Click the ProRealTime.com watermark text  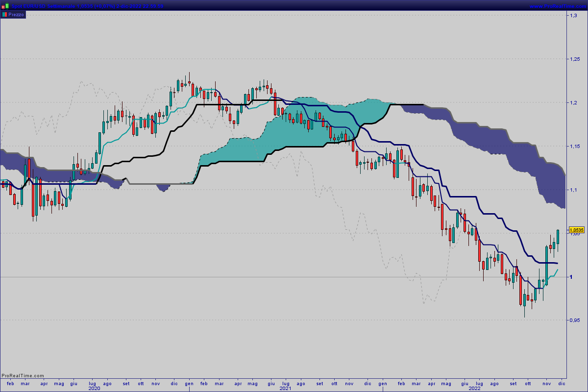coord(23,376)
